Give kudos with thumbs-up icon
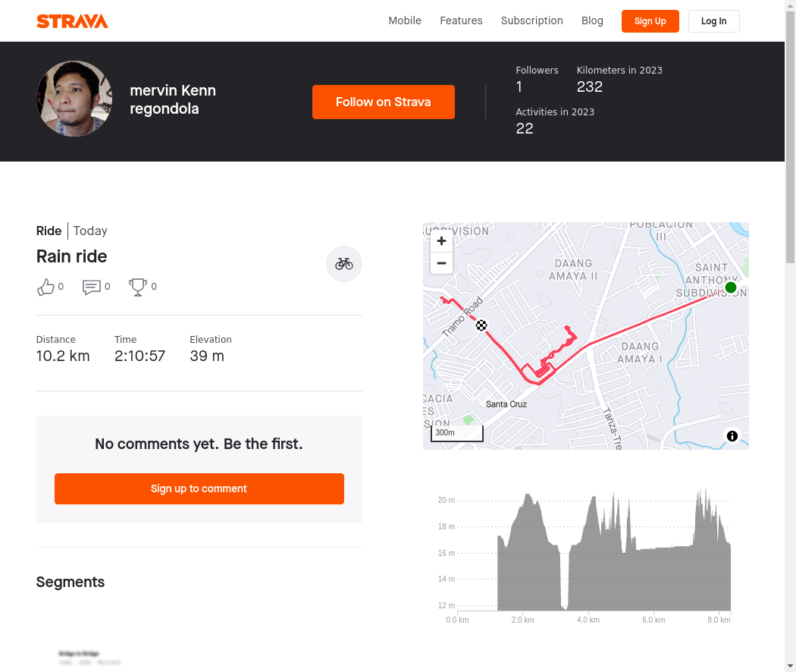 point(45,287)
